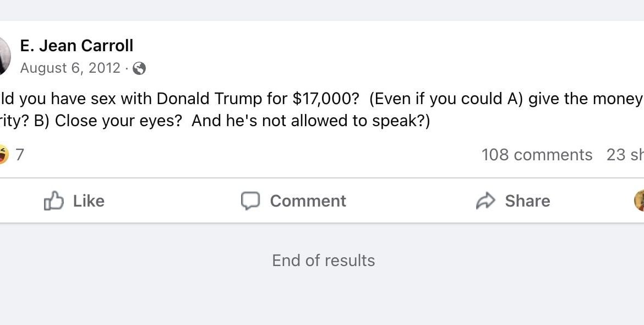
Task: Click the thumbs-up Like icon
Action: tap(54, 201)
